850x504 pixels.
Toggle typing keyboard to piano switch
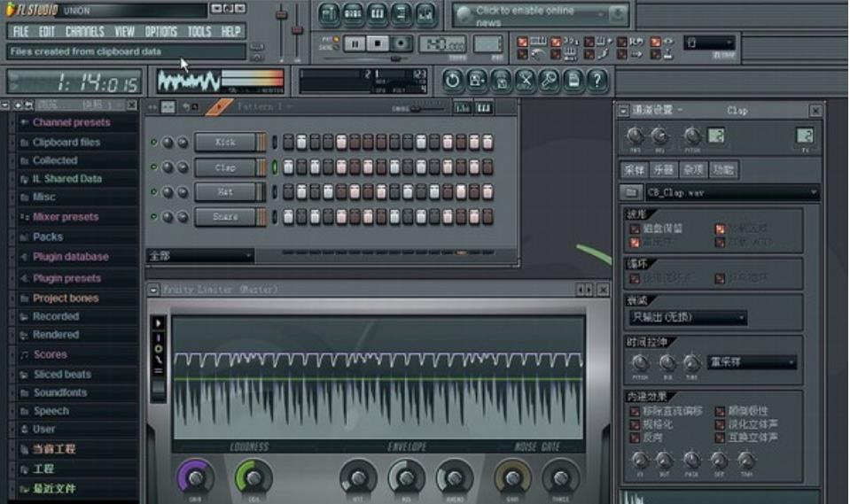(522, 42)
